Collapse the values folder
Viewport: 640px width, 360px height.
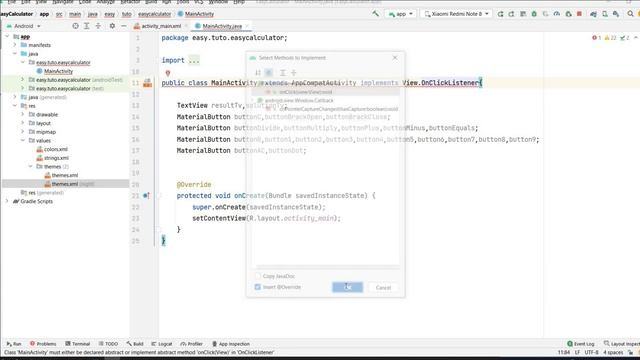pos(23,140)
